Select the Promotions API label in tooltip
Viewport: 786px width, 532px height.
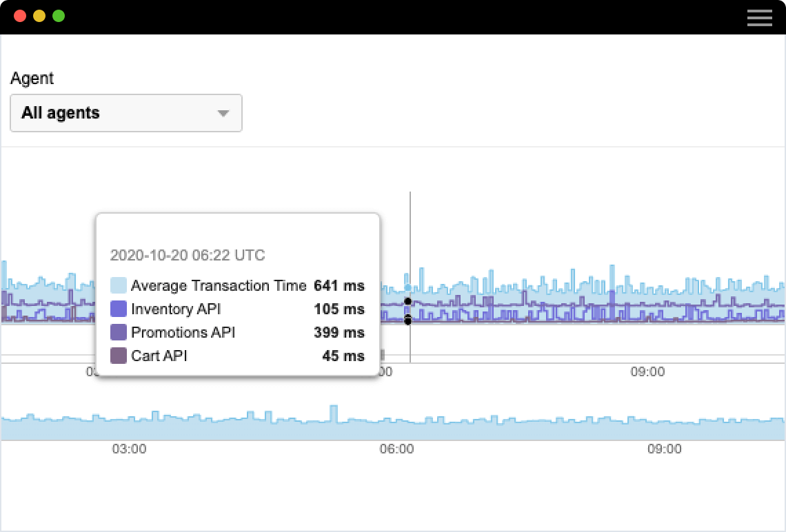tap(183, 333)
